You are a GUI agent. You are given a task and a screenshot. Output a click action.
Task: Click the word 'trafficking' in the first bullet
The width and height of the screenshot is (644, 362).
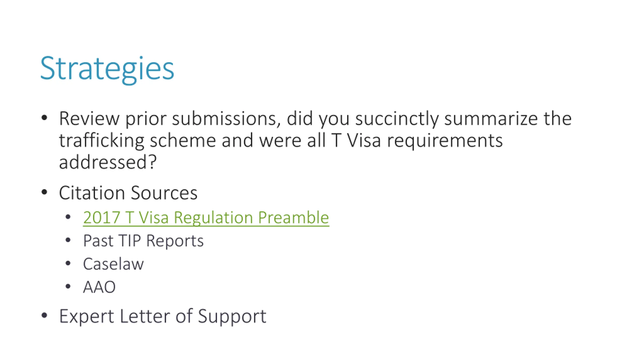click(102, 141)
